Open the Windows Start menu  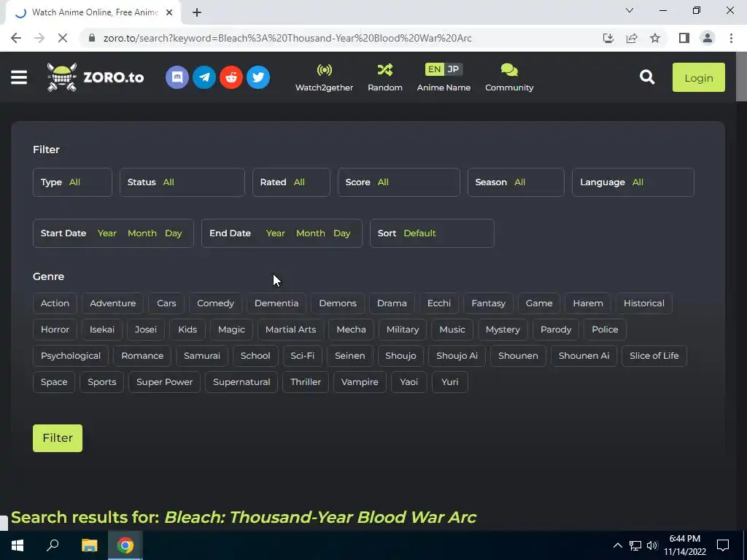coord(18,545)
